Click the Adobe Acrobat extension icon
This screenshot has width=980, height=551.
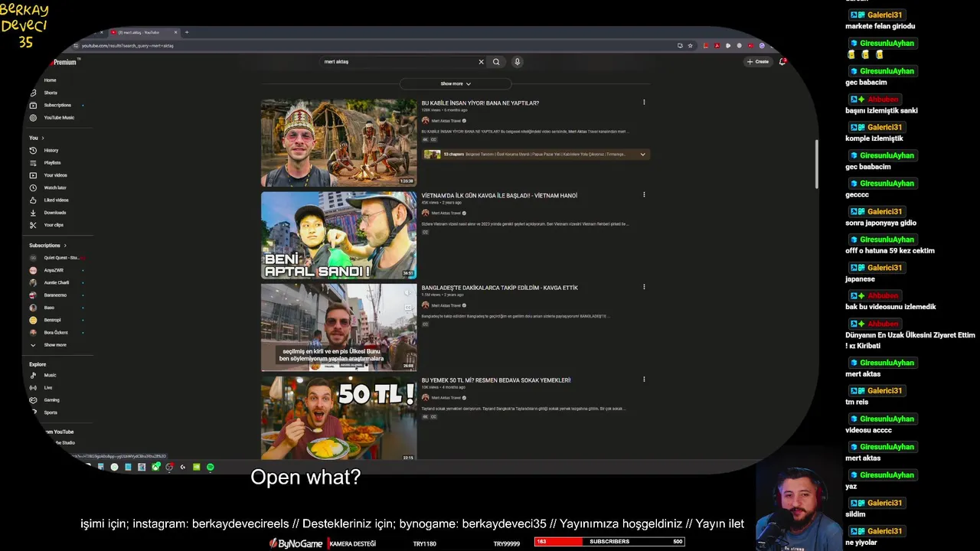(x=717, y=45)
